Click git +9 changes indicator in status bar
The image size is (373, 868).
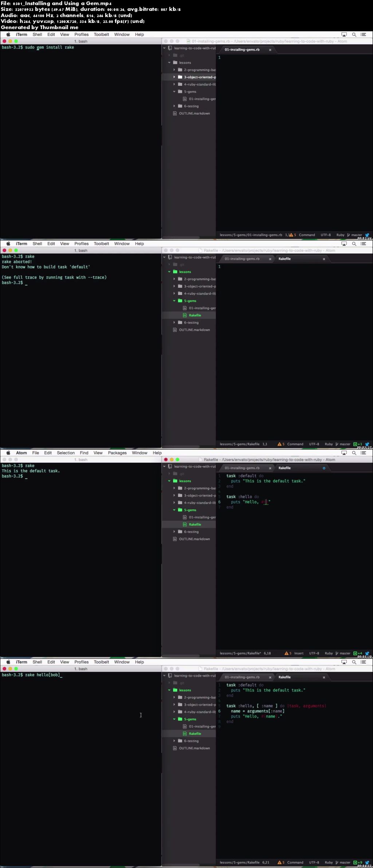(x=358, y=863)
